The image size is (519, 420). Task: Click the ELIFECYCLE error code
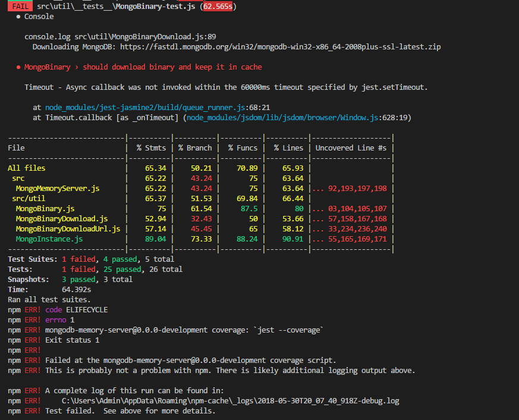87,310
